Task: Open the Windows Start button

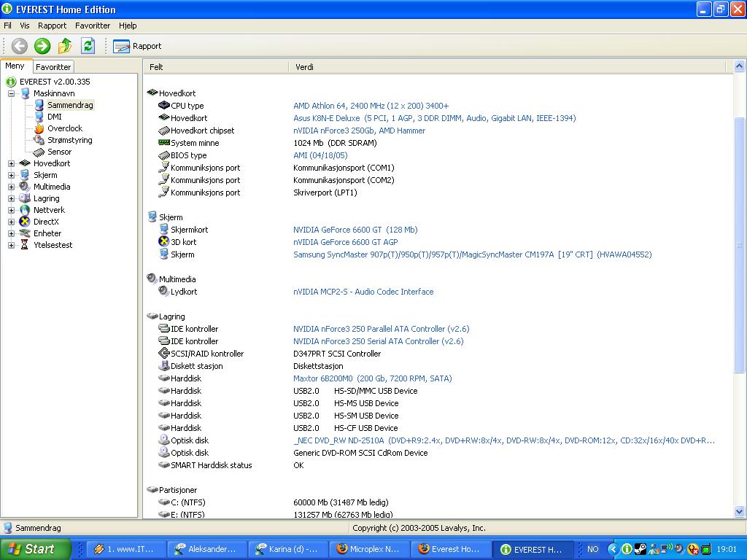Action: tap(35, 549)
